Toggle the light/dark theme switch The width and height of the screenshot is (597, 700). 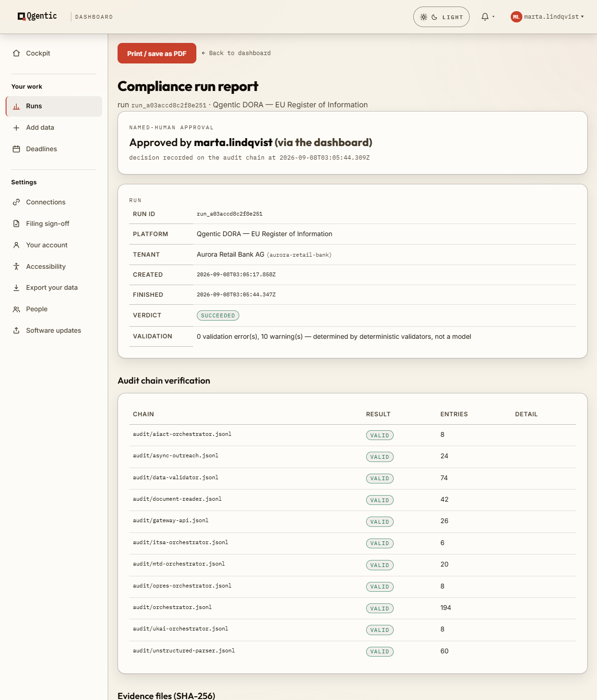pyautogui.click(x=441, y=17)
